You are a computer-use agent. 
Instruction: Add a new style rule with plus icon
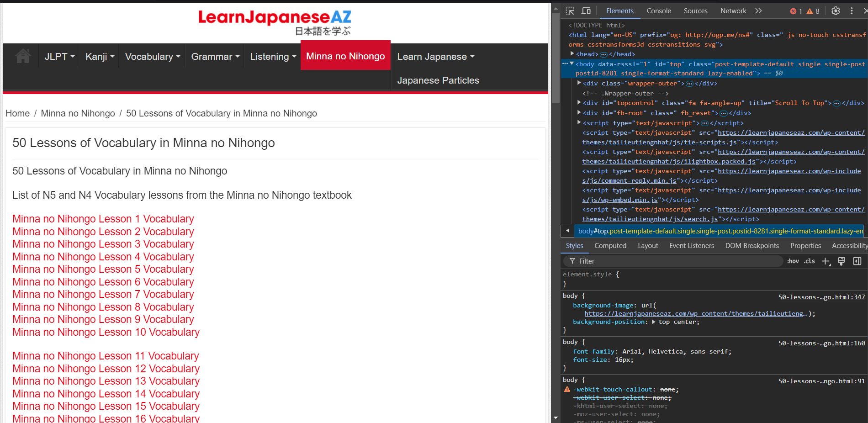(x=826, y=261)
